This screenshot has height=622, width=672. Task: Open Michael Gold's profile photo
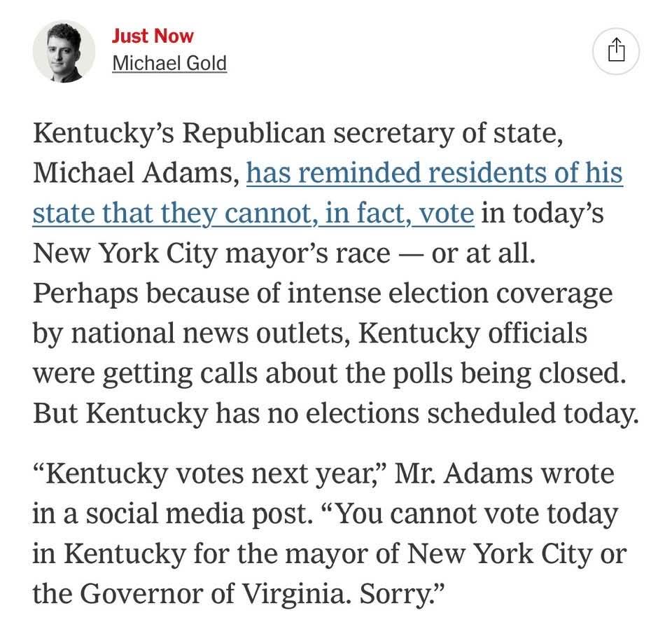point(64,51)
